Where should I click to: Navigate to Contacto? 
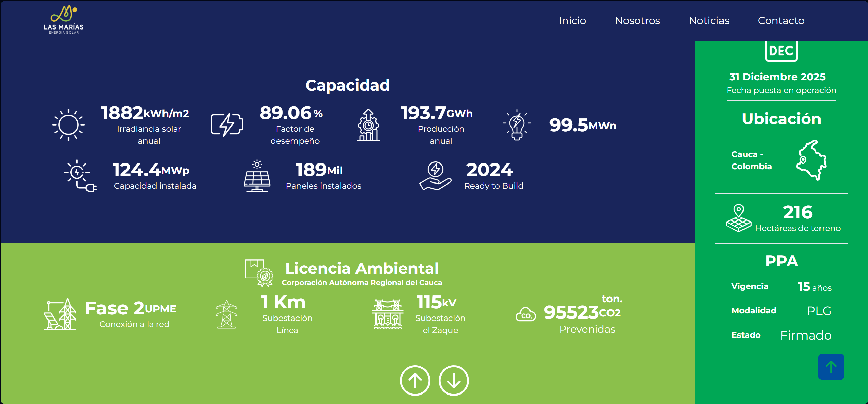(x=781, y=21)
